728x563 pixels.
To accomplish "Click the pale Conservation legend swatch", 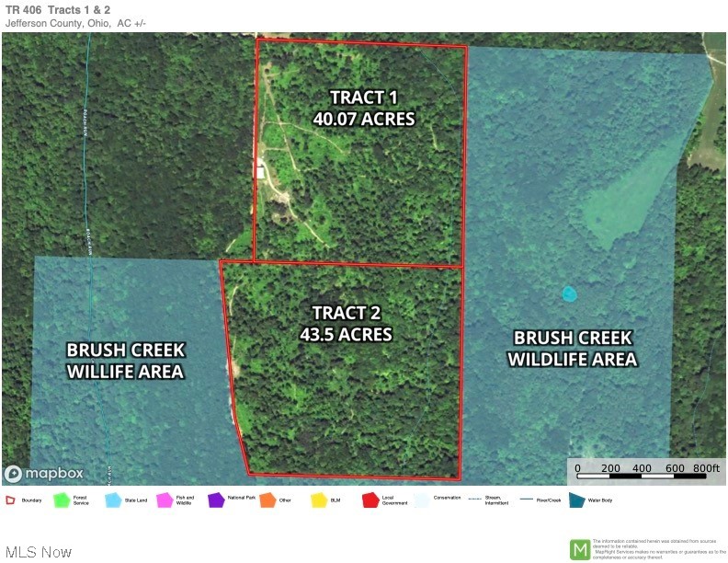I will click(422, 500).
